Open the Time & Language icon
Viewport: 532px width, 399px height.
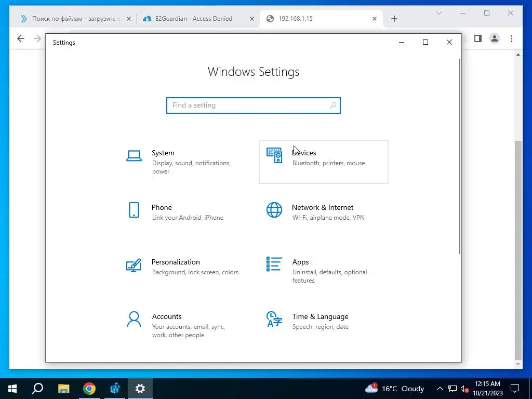274,320
